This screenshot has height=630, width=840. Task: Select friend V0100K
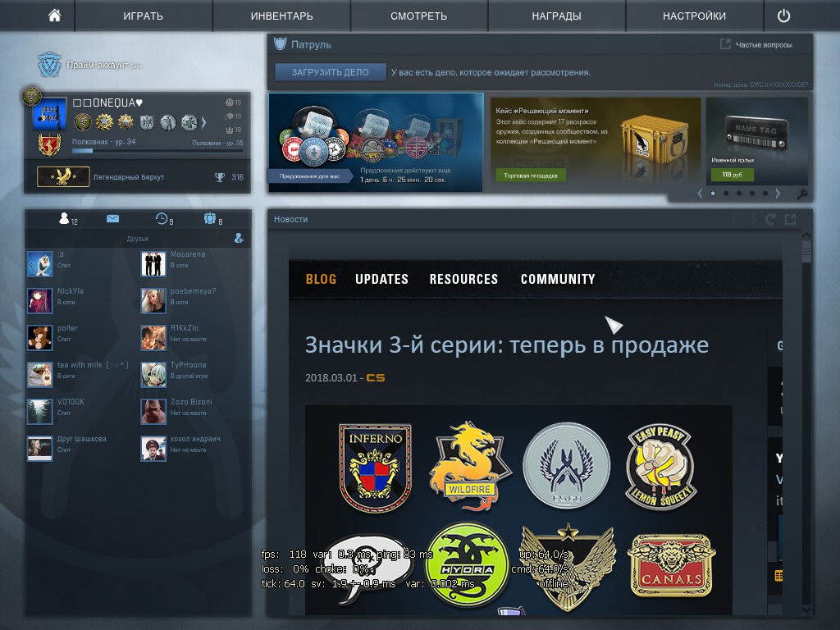80,412
